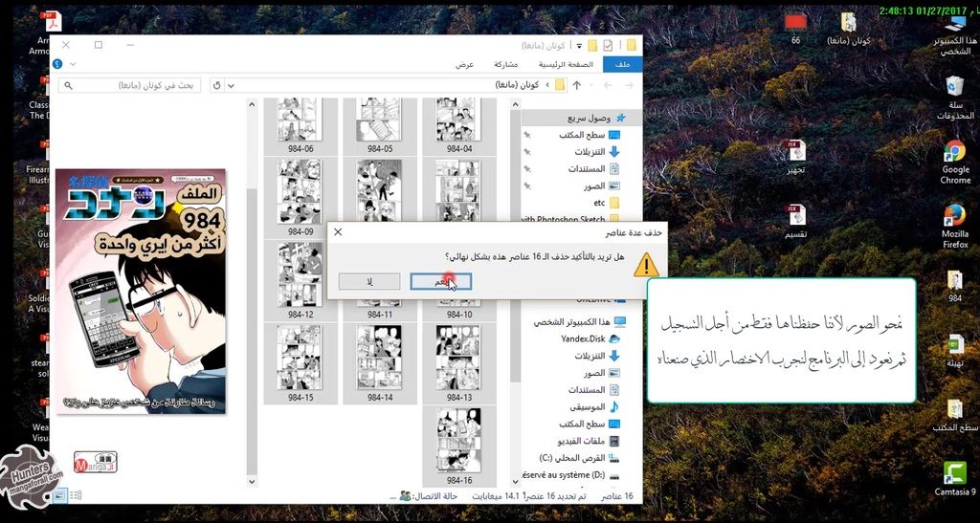Click the preview pane scroll-up arrow
The image size is (980, 523).
[x=252, y=105]
